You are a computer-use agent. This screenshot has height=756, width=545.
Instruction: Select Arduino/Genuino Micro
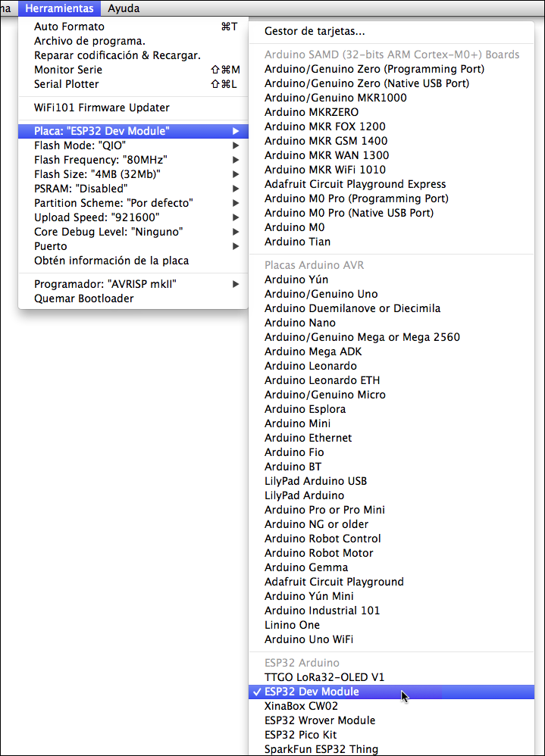point(391,395)
